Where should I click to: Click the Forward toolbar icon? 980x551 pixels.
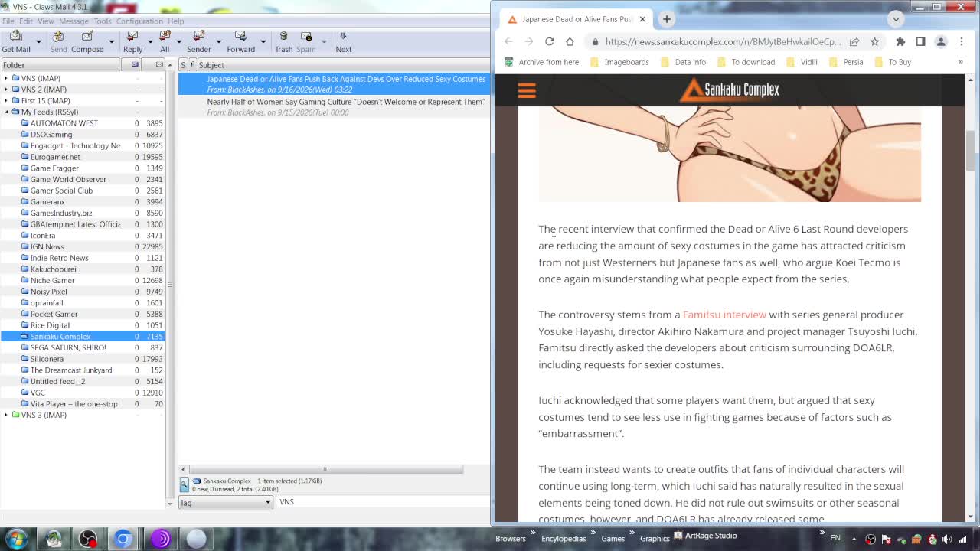[x=240, y=41]
